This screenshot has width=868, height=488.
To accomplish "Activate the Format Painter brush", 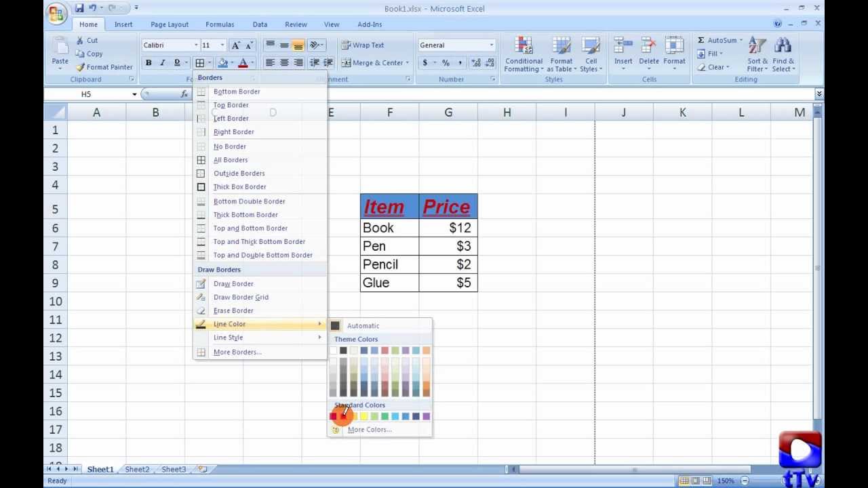I will [104, 67].
